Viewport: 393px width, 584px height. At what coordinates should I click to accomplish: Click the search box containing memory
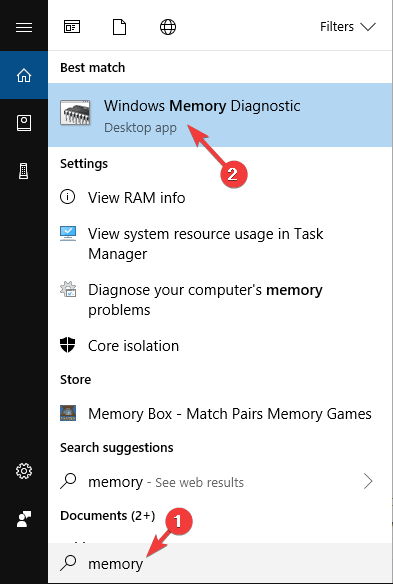click(221, 563)
